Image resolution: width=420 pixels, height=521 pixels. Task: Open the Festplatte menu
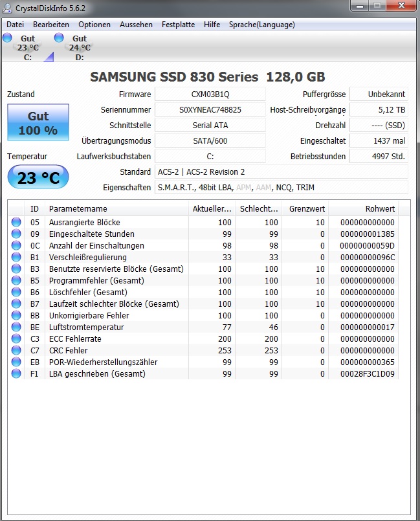(x=179, y=25)
